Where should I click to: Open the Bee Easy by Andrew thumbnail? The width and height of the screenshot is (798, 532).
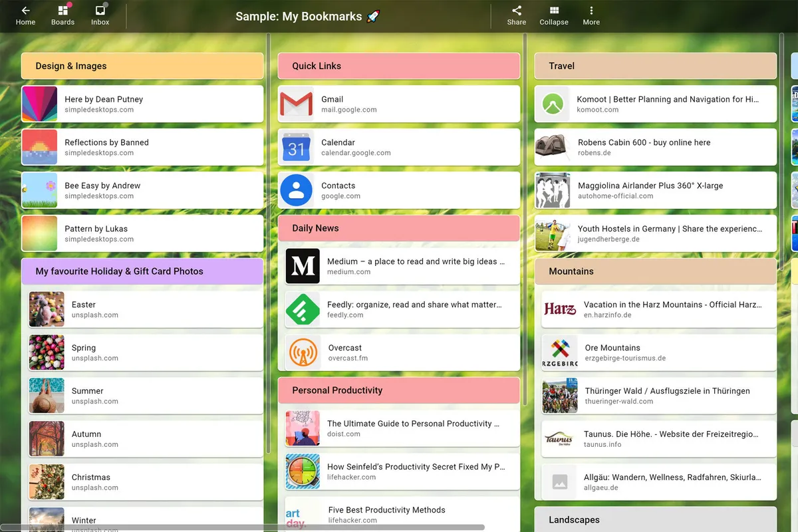tap(39, 190)
